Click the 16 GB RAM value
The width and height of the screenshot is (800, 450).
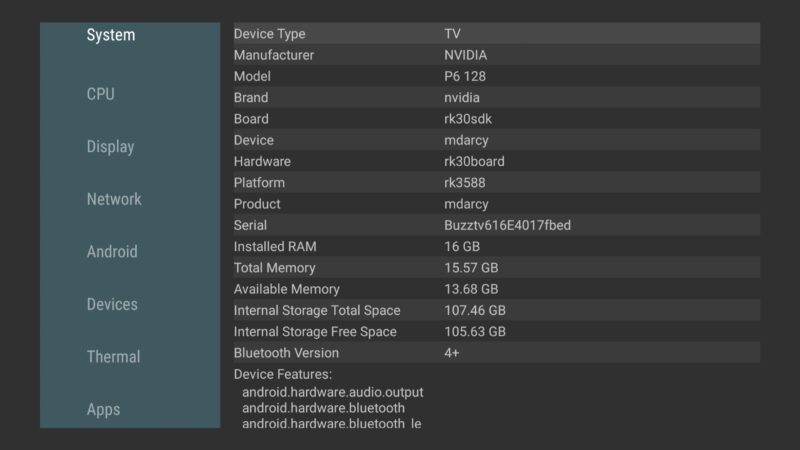click(462, 247)
